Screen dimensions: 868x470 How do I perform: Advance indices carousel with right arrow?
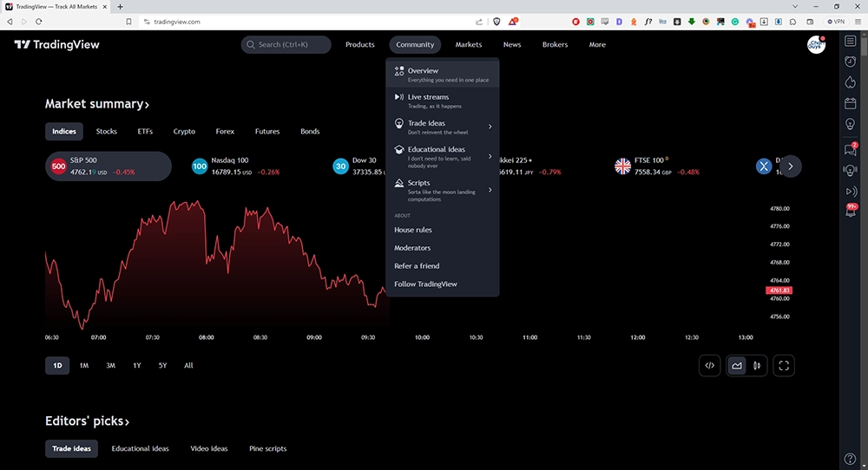(791, 166)
